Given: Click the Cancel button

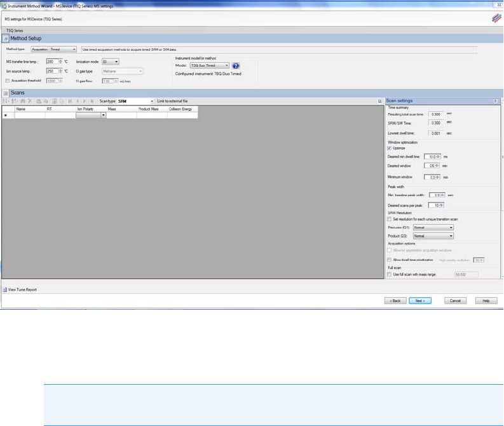Looking at the screenshot, I should [455, 301].
